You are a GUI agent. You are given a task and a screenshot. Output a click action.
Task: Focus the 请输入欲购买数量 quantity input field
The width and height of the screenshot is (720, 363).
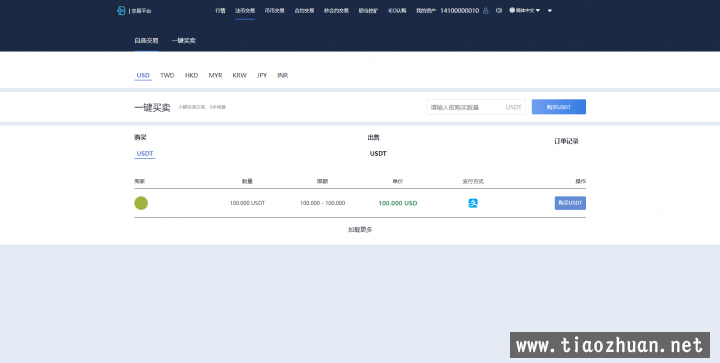[x=476, y=107]
